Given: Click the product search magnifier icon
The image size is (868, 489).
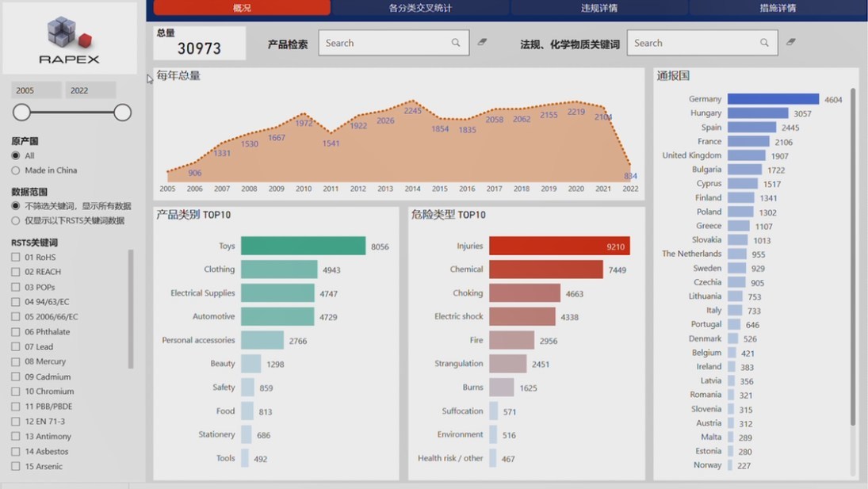Looking at the screenshot, I should pyautogui.click(x=456, y=43).
